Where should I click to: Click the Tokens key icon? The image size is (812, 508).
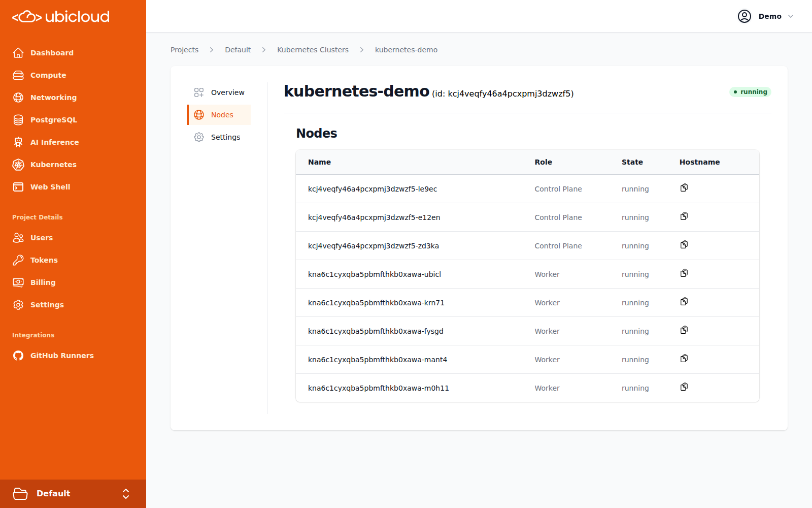[x=18, y=260]
